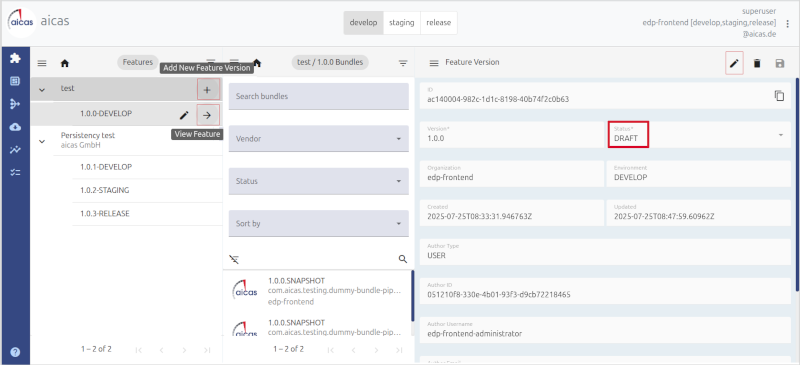Open the Feature Version panel hamburger menu
Image resolution: width=800 pixels, height=365 pixels.
pyautogui.click(x=434, y=63)
